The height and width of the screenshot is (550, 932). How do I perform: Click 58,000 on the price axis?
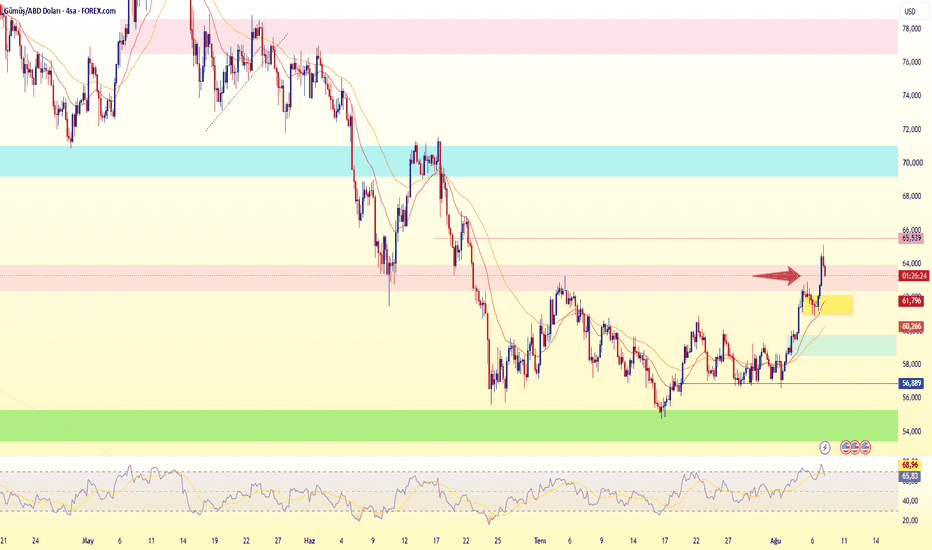(912, 364)
